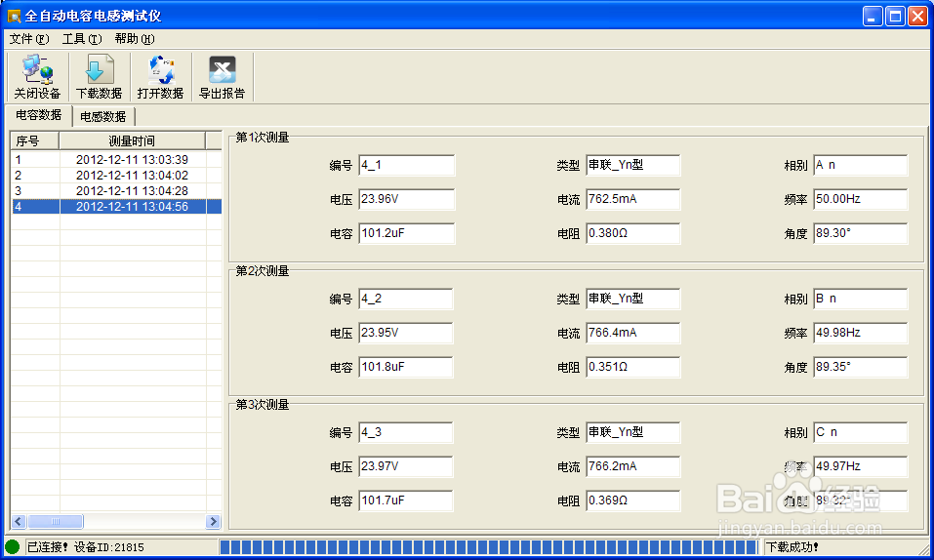Click the 电阻 field showing 0.369Ω
934x560 pixels.
pyautogui.click(x=632, y=501)
